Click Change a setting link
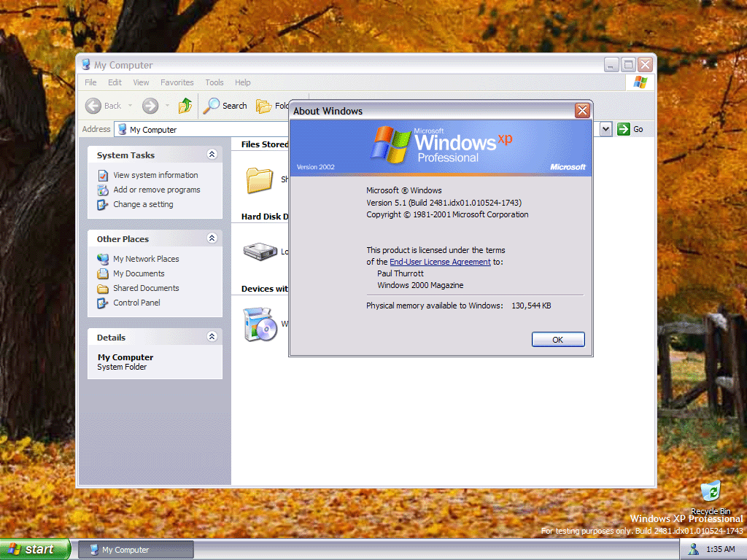 (x=144, y=204)
